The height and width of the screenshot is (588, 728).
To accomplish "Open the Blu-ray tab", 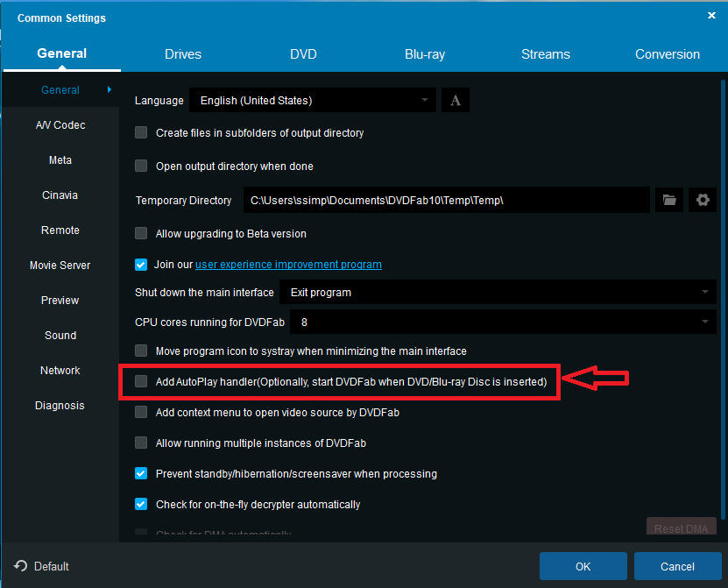I will click(425, 54).
